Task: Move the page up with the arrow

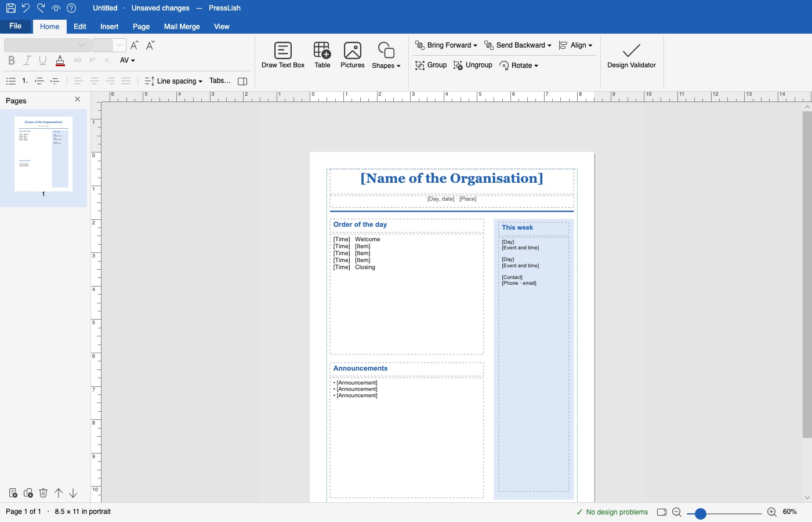Action: tap(58, 493)
